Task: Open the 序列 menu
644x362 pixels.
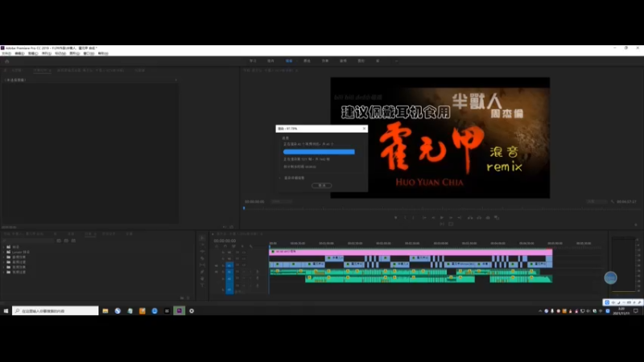Action: [47, 53]
